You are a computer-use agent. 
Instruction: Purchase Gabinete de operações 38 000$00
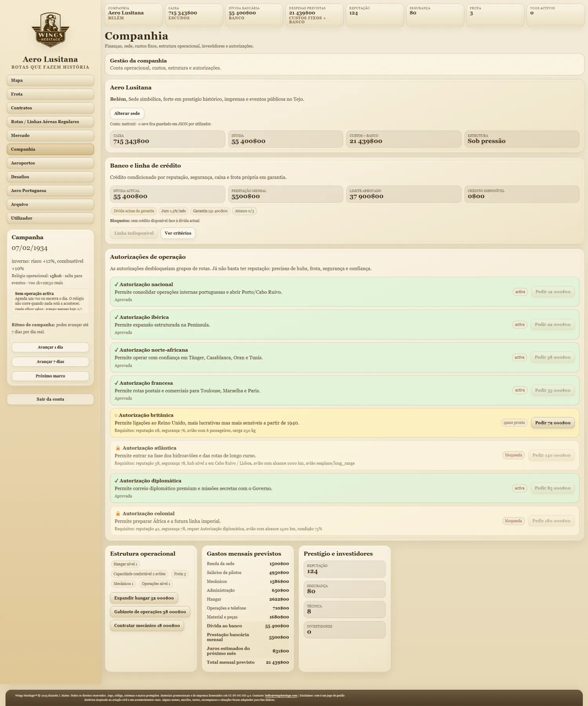[150, 612]
